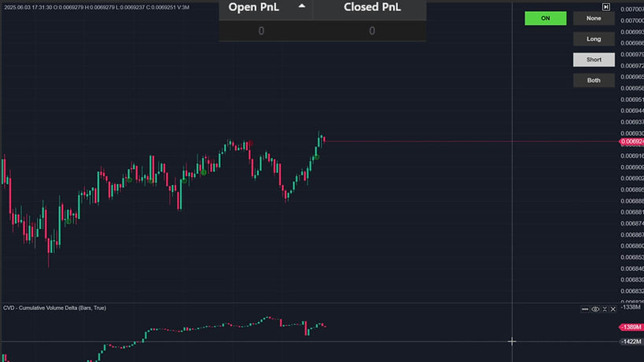Viewport: 644px width, 362px height.
Task: Open the CVD panel more options menu
Action: point(585,309)
